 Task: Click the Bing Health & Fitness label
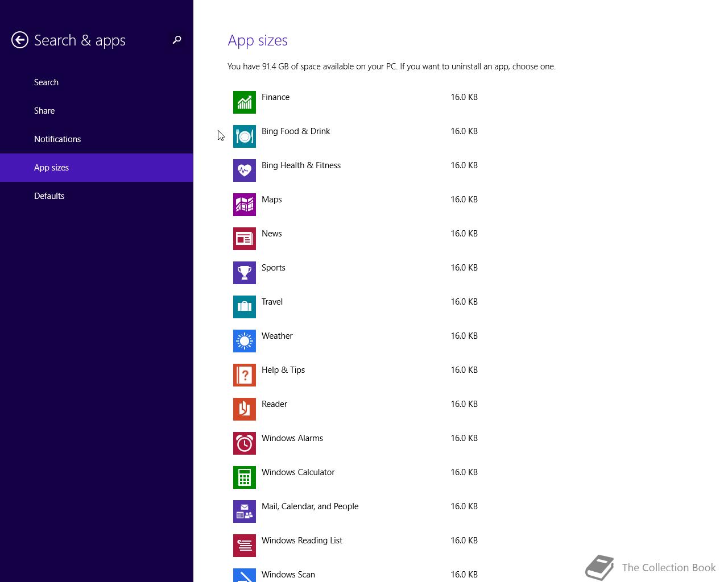pyautogui.click(x=301, y=165)
